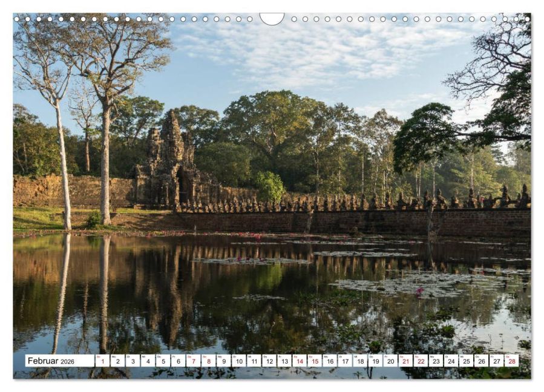
Task: Pick date 20 in the calendar strip
Action: 391,361
